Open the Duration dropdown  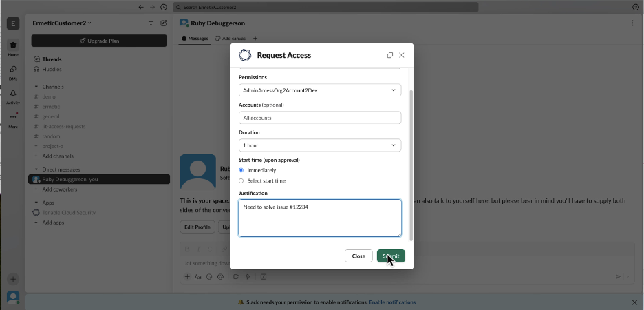coord(319,145)
